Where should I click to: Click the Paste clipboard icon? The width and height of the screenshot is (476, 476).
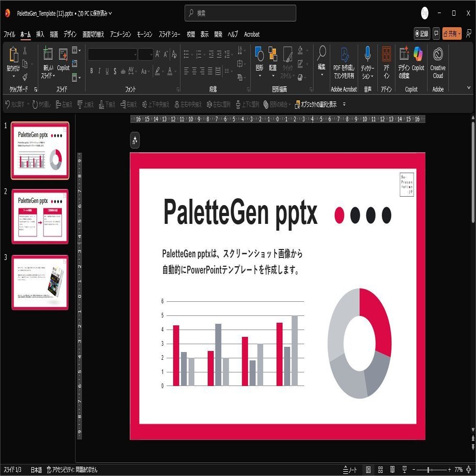[14, 54]
